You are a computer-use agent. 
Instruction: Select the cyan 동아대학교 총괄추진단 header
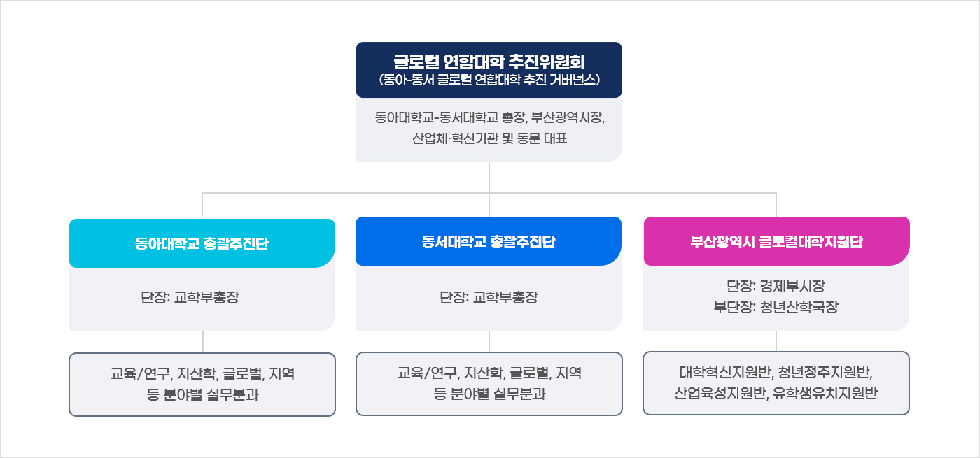click(x=202, y=243)
